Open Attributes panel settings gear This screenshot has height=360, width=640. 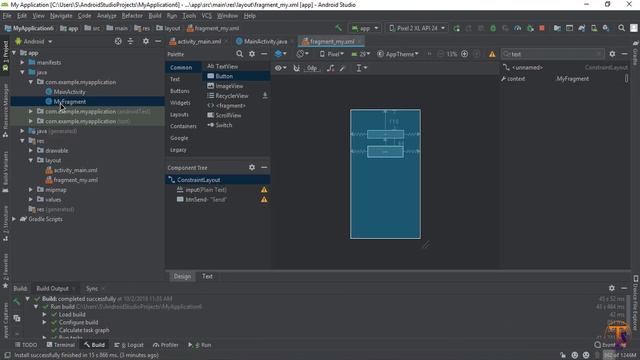tap(612, 54)
